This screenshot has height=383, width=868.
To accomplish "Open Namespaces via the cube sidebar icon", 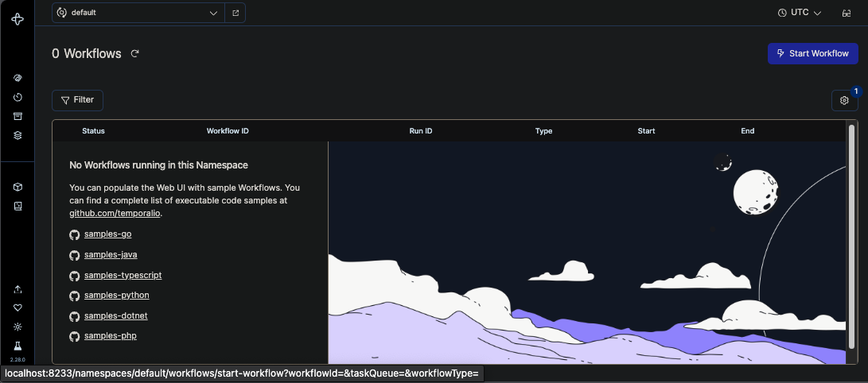I will (18, 187).
